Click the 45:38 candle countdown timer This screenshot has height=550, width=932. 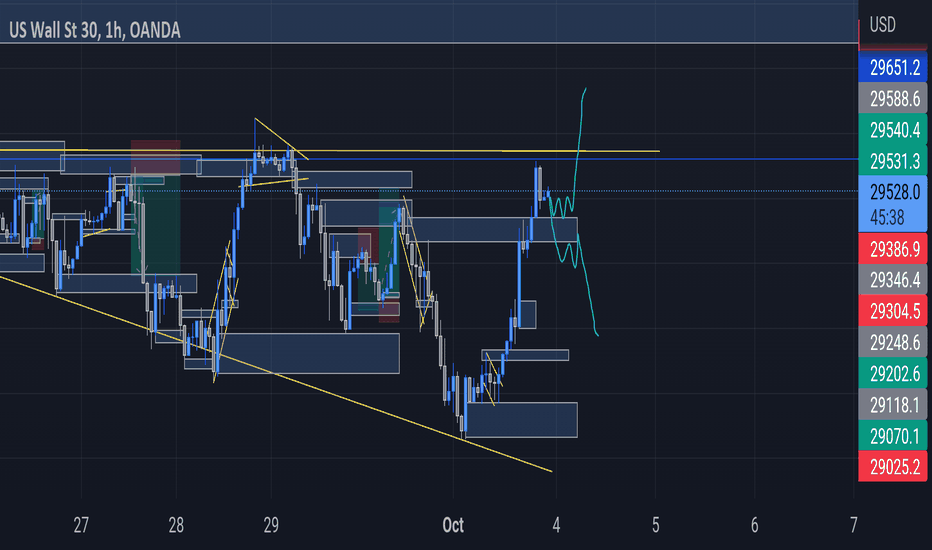coord(887,218)
